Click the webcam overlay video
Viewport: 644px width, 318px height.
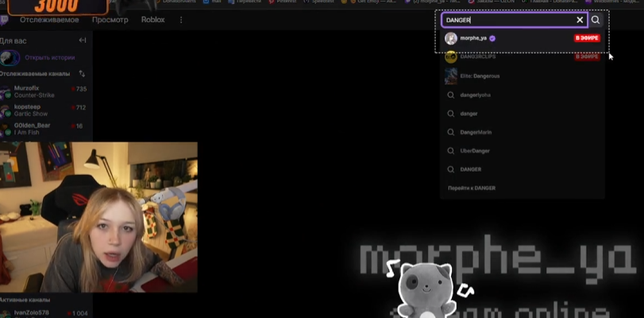click(98, 217)
